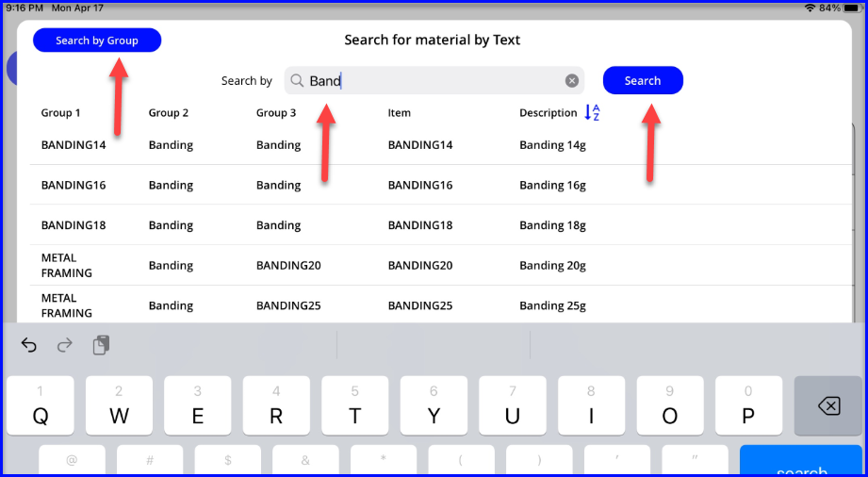This screenshot has width=868, height=477.
Task: Click BANDING18 in the Group 1 column
Action: tap(74, 225)
